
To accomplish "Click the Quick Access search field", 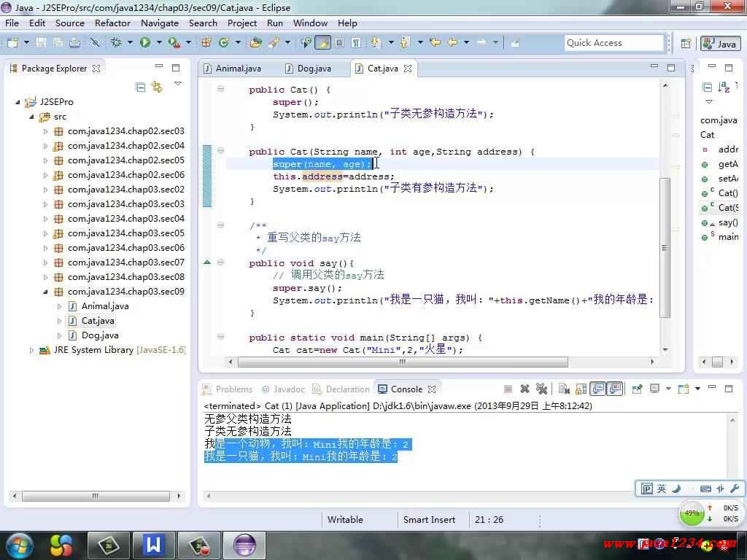I will (x=613, y=43).
